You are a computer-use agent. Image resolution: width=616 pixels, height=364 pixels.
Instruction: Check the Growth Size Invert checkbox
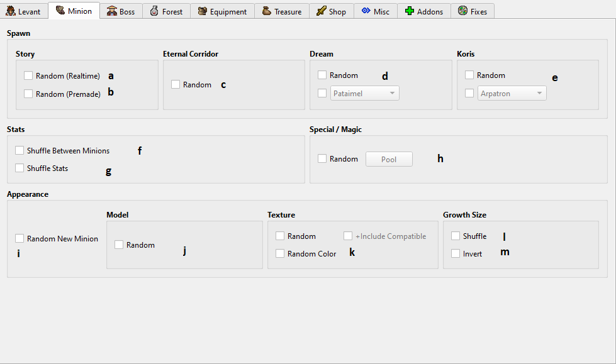tap(456, 253)
